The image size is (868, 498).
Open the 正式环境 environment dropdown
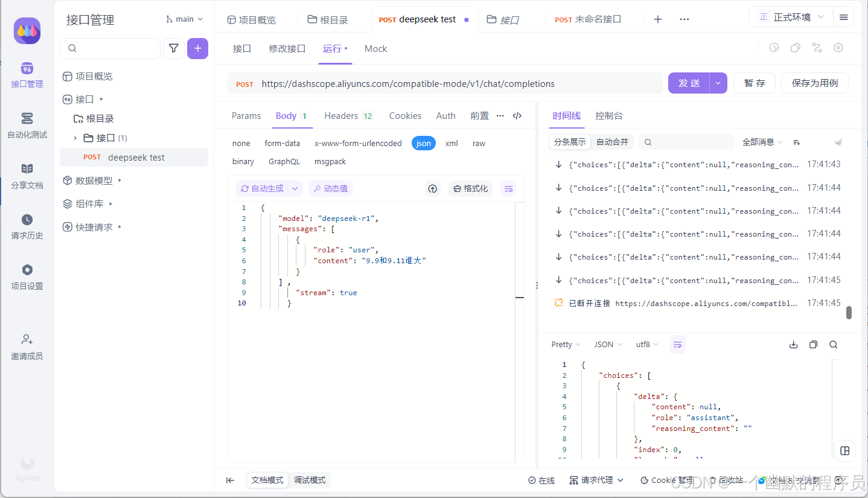tap(792, 18)
